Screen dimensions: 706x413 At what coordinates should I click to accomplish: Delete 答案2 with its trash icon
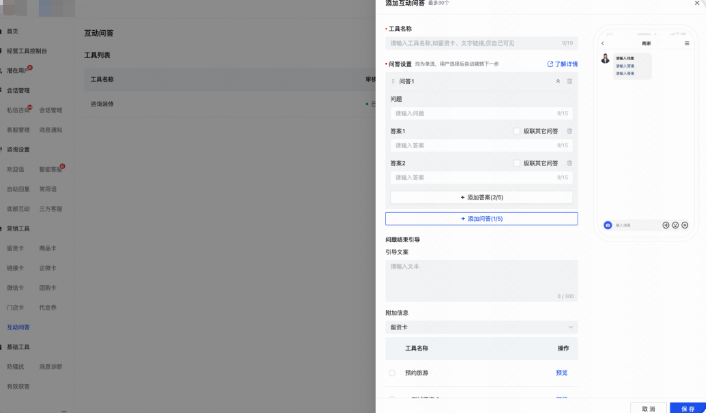pos(570,162)
